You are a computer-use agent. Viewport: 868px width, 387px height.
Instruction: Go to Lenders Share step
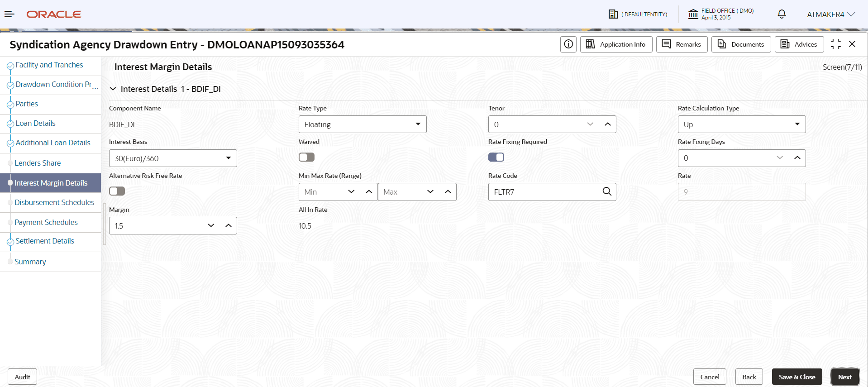click(38, 163)
